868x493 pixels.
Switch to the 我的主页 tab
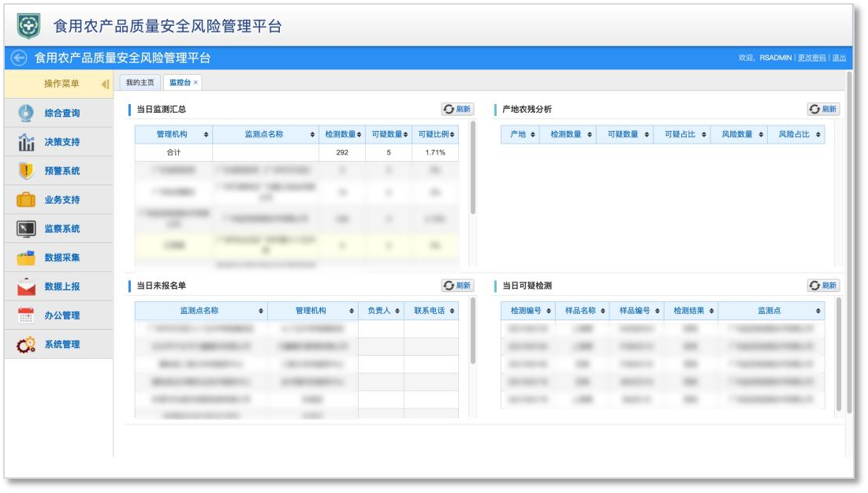[140, 83]
